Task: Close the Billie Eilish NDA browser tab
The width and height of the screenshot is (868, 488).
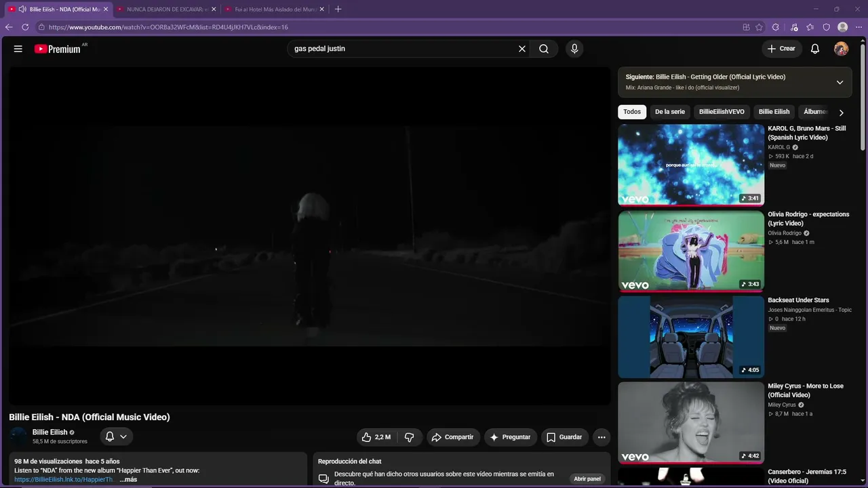Action: [106, 9]
